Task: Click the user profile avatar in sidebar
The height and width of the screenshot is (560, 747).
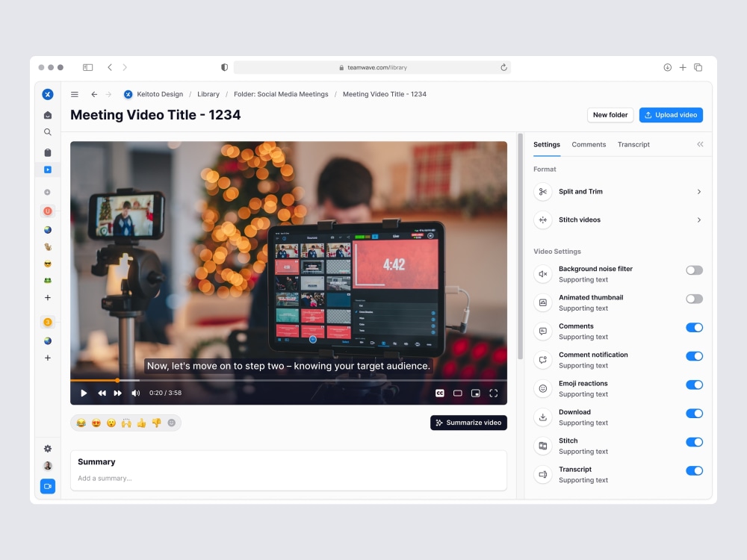Action: click(48, 466)
